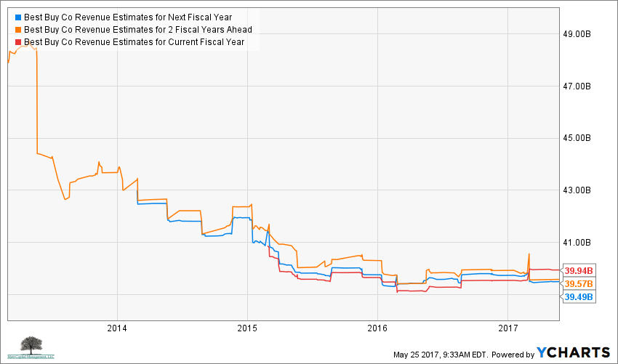Click the orange 39.57B value tag
Viewport: 618px width, 364px height.
[579, 283]
